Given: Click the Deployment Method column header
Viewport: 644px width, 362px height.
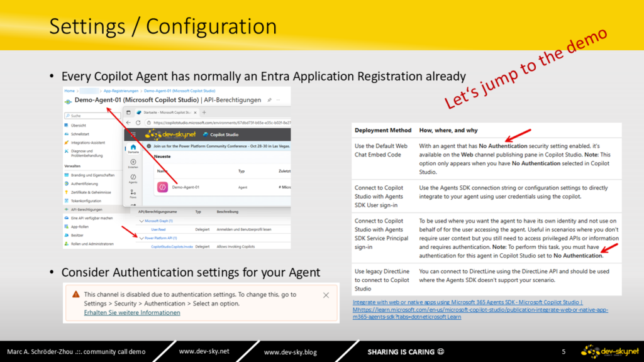Looking at the screenshot, I should pos(383,130).
